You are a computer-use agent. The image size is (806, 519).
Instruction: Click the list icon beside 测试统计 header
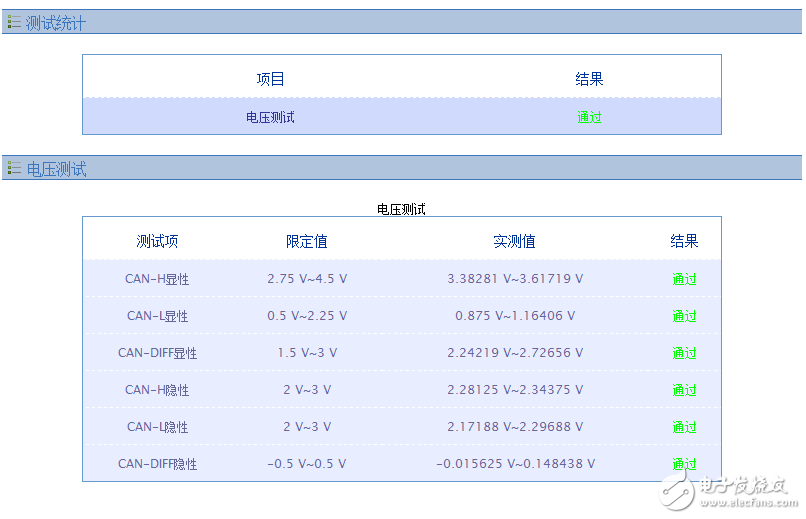click(x=14, y=22)
